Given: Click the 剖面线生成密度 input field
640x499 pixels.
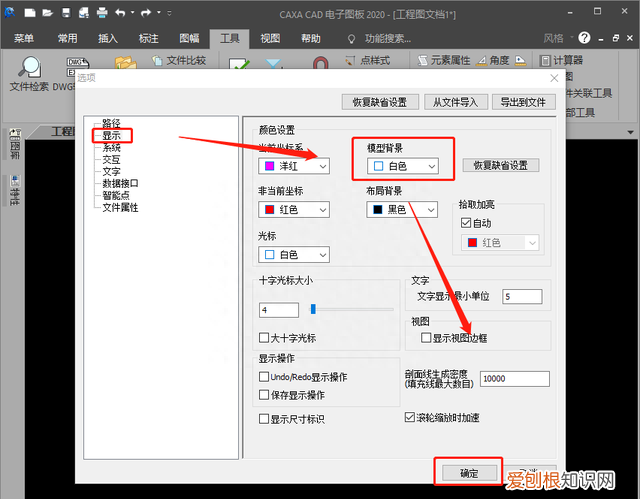Looking at the screenshot, I should click(x=515, y=379).
